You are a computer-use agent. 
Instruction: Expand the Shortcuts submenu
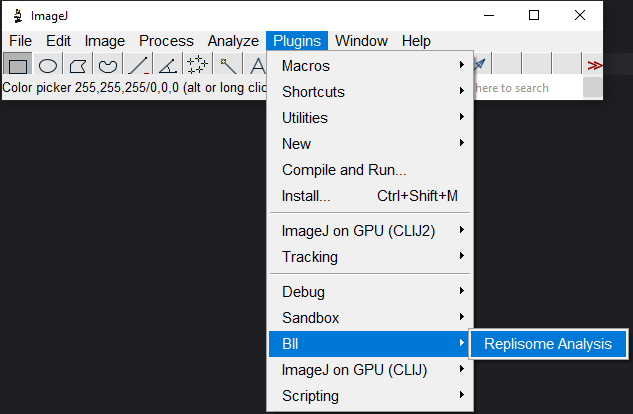point(370,92)
